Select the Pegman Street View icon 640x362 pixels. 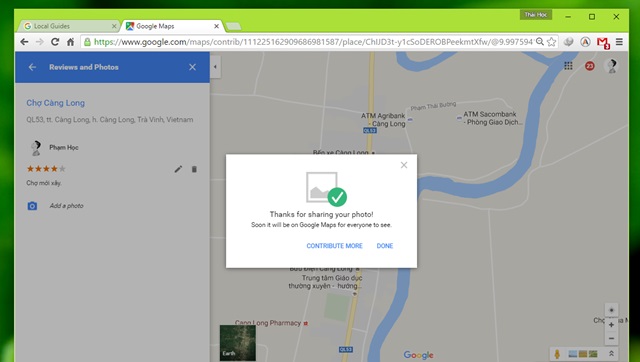coord(557,354)
